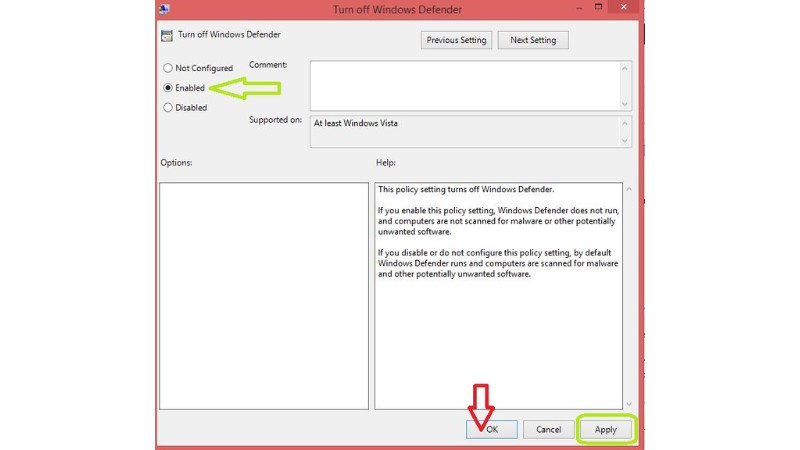Jump to the Next Setting

pos(533,40)
